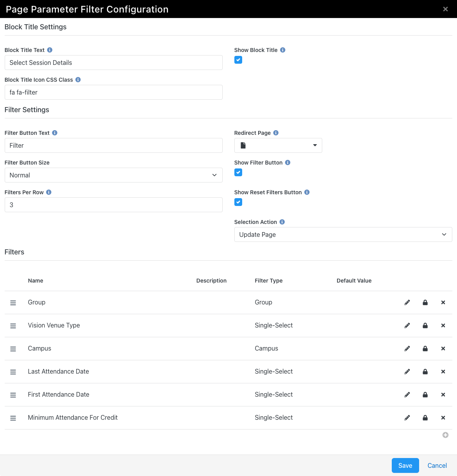Select the 'Minimum Attendance For Credit' name text
The height and width of the screenshot is (476, 457).
click(x=73, y=418)
